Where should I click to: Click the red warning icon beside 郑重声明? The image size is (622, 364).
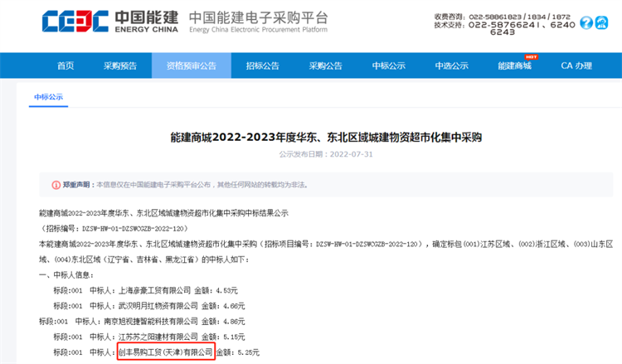pos(56,185)
